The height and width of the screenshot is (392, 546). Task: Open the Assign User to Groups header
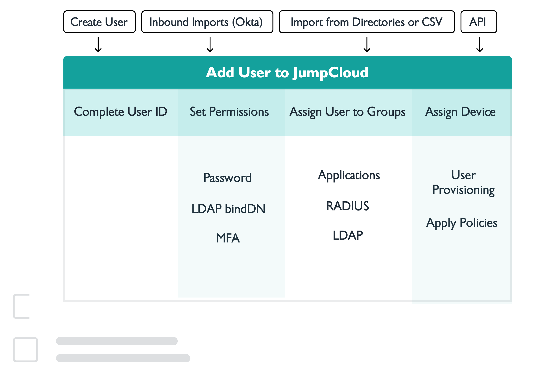pos(347,112)
